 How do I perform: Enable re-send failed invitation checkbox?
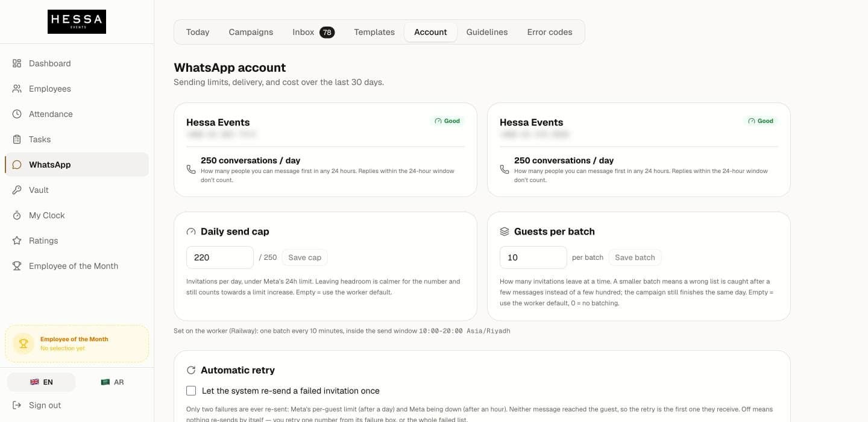pos(191,391)
